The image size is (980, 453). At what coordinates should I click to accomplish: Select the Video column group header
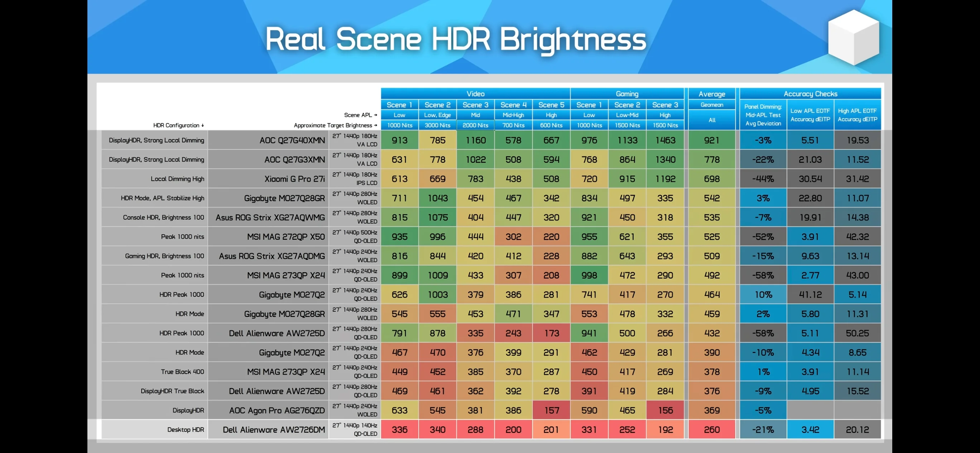click(x=475, y=94)
